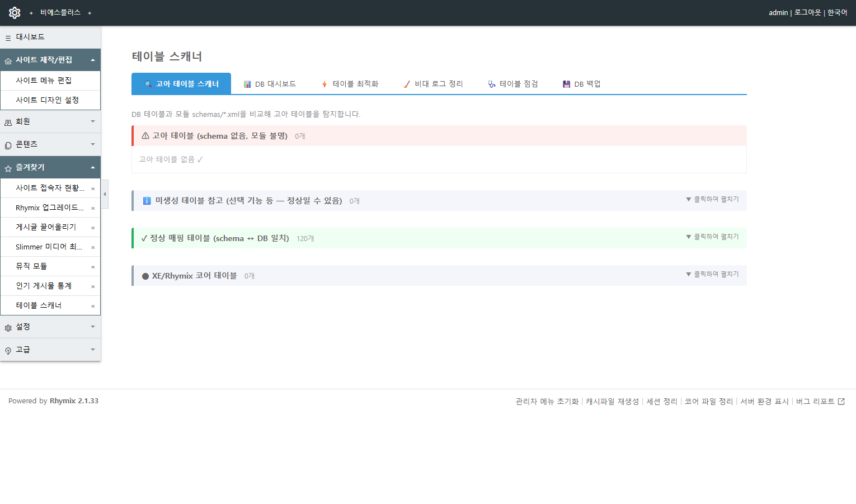Click the Rhymix 2.1.33 footer link

74,401
